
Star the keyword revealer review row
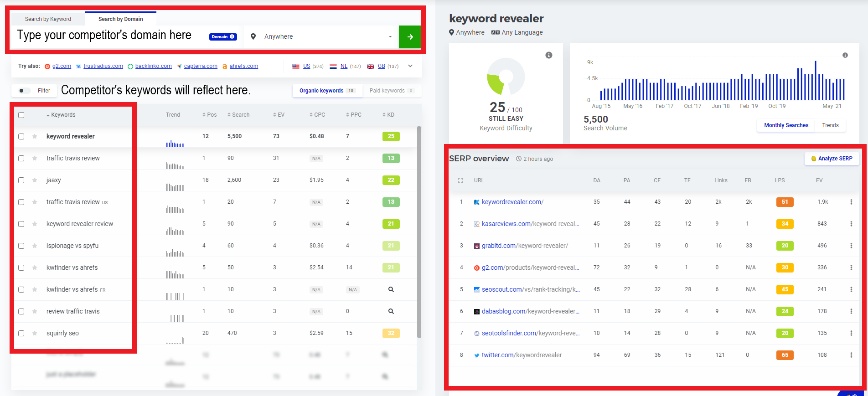35,224
